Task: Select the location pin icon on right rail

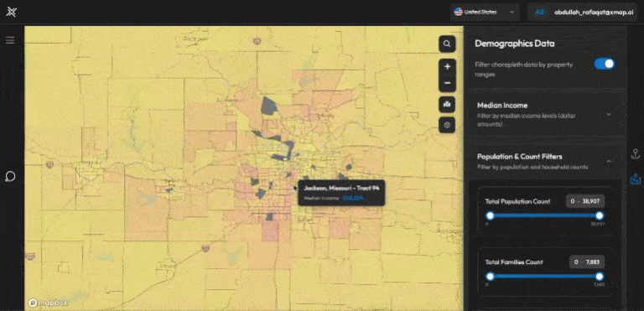Action: tap(635, 154)
